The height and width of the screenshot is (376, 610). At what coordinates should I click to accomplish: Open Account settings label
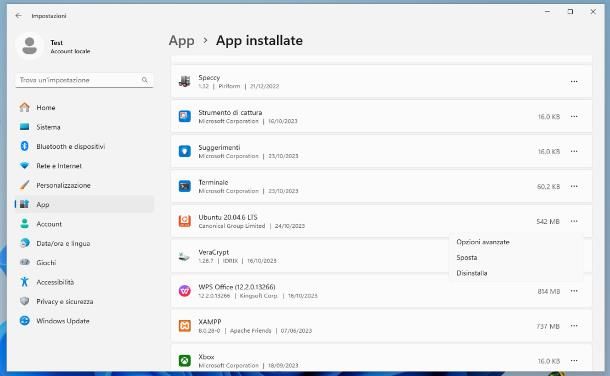pos(49,224)
